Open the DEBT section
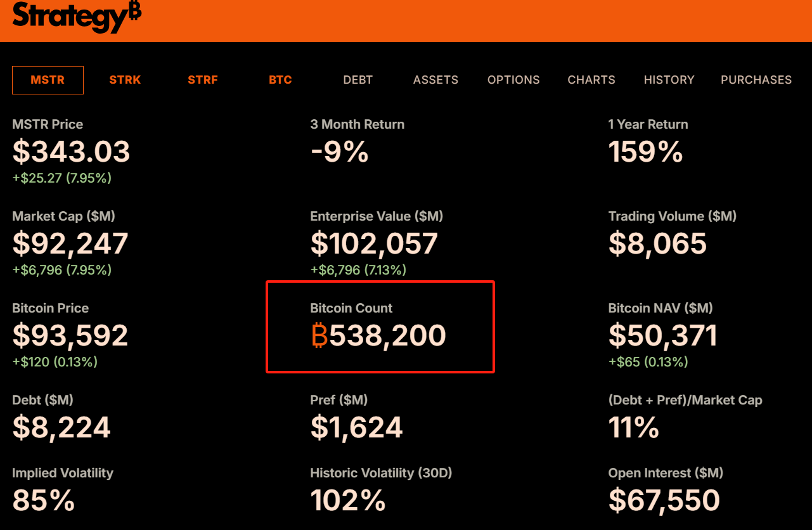 coord(358,80)
